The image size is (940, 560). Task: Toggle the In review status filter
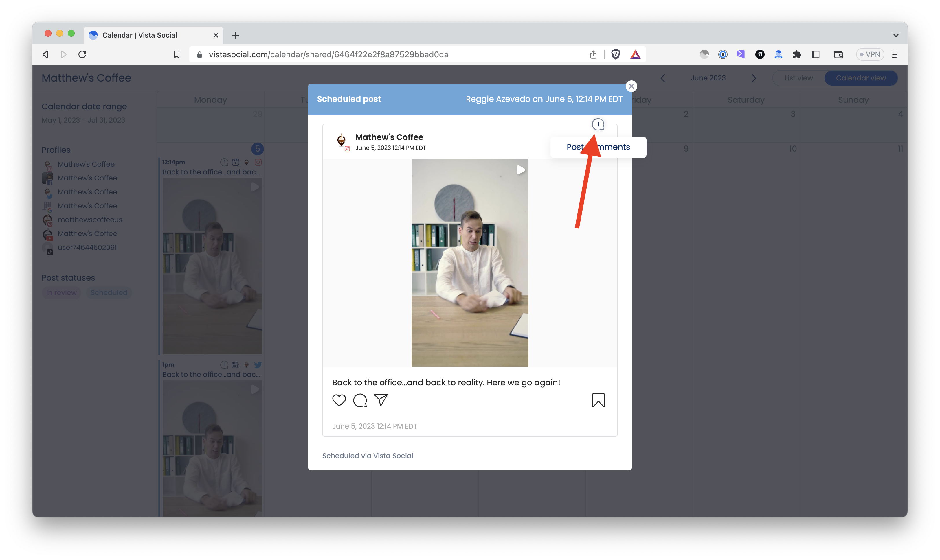click(61, 292)
